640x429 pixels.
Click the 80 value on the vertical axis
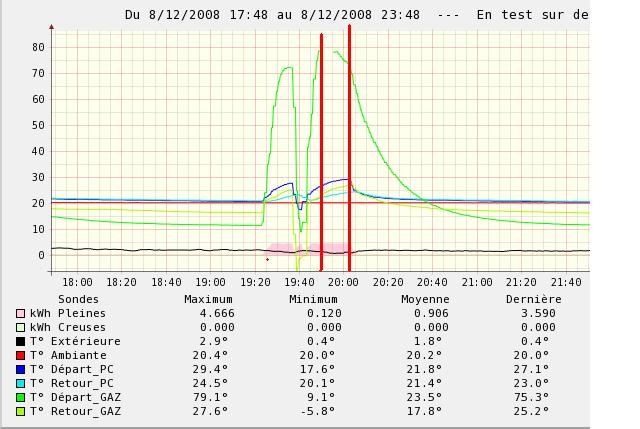37,47
